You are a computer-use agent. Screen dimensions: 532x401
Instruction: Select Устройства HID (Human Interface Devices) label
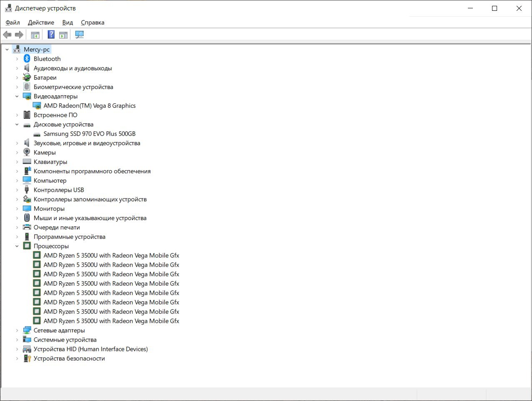[x=91, y=349]
